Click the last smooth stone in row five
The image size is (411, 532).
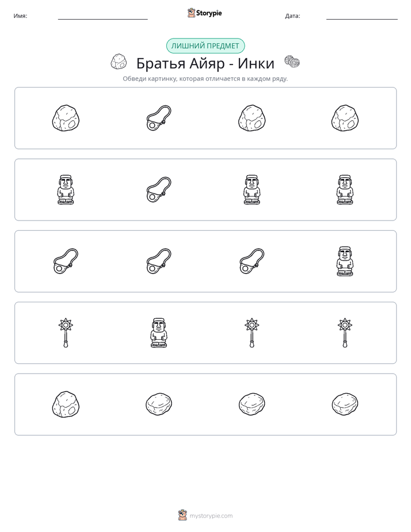345,404
